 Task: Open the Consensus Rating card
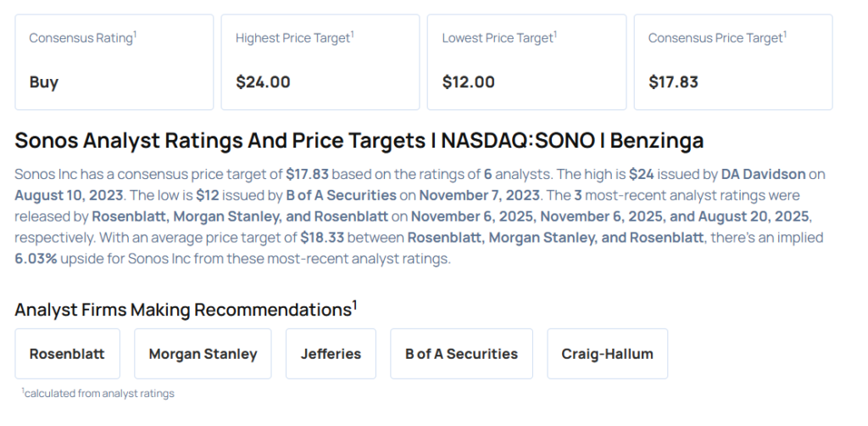114,61
